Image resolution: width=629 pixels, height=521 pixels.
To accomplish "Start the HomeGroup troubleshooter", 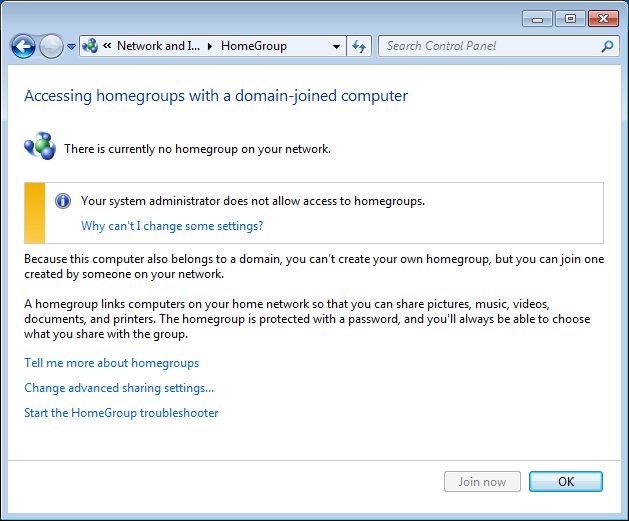I will pyautogui.click(x=121, y=413).
